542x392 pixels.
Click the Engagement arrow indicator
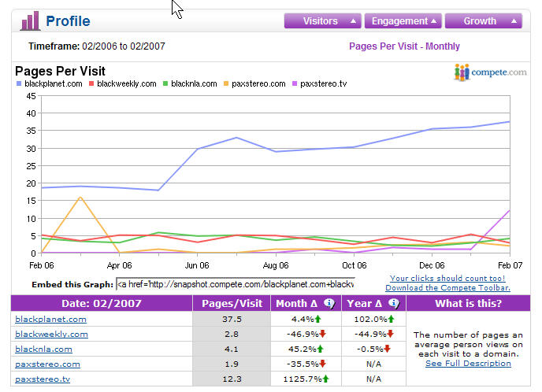433,21
